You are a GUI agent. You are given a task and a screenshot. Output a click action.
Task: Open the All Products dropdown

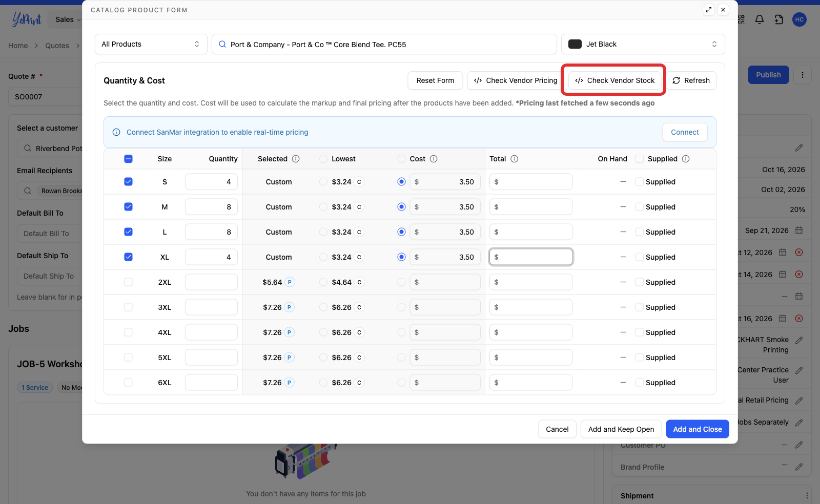pyautogui.click(x=151, y=44)
